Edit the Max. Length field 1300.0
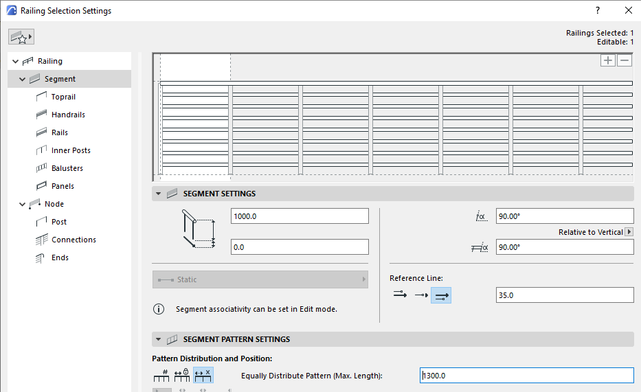Viewport: 641px width, 392px height. point(527,375)
